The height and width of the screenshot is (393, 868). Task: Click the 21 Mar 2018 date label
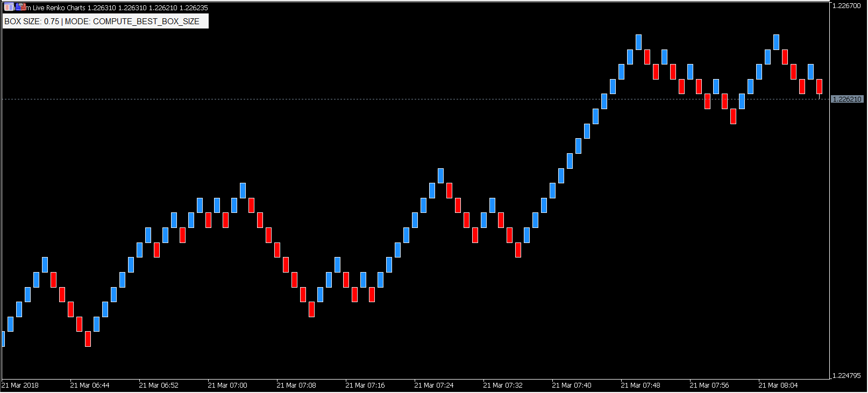[20, 385]
